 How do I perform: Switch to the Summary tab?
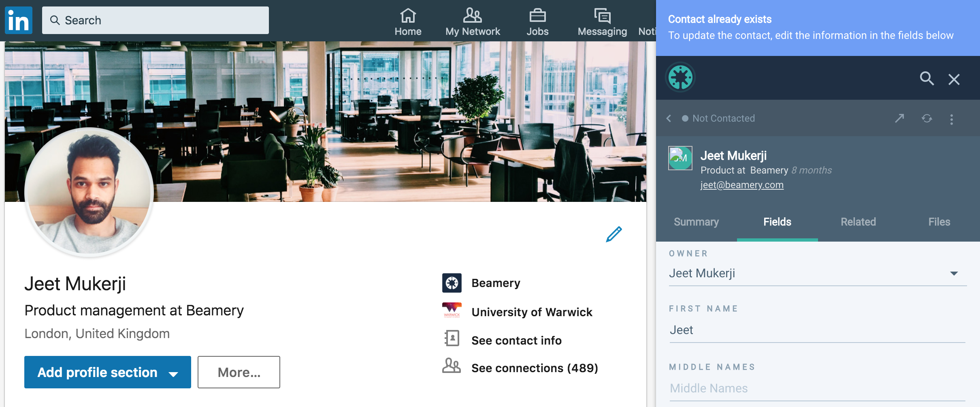pyautogui.click(x=697, y=222)
